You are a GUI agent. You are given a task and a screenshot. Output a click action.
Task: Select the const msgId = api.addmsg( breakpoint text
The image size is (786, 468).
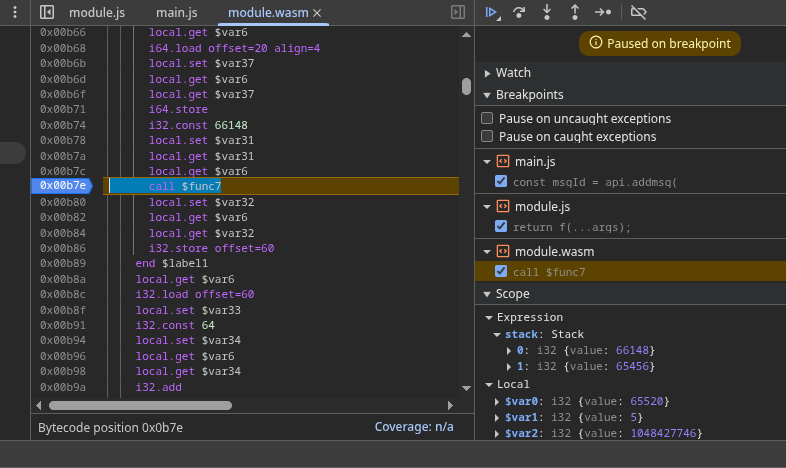595,182
